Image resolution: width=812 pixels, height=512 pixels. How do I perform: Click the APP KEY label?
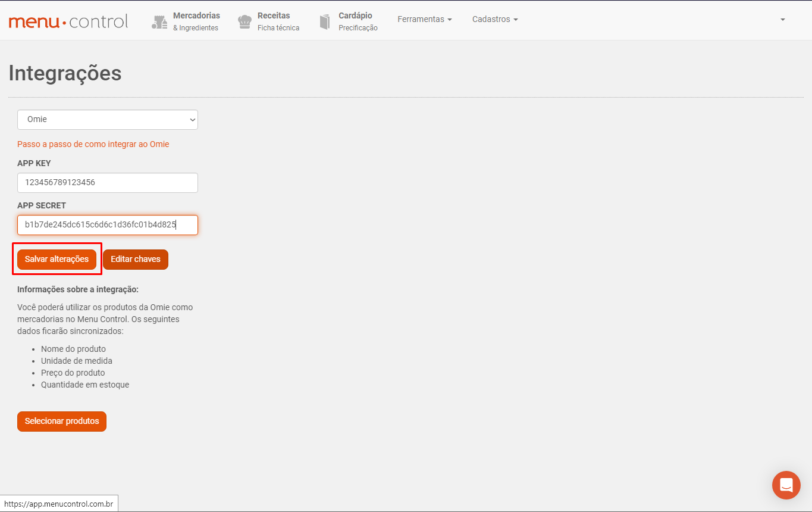tap(34, 163)
